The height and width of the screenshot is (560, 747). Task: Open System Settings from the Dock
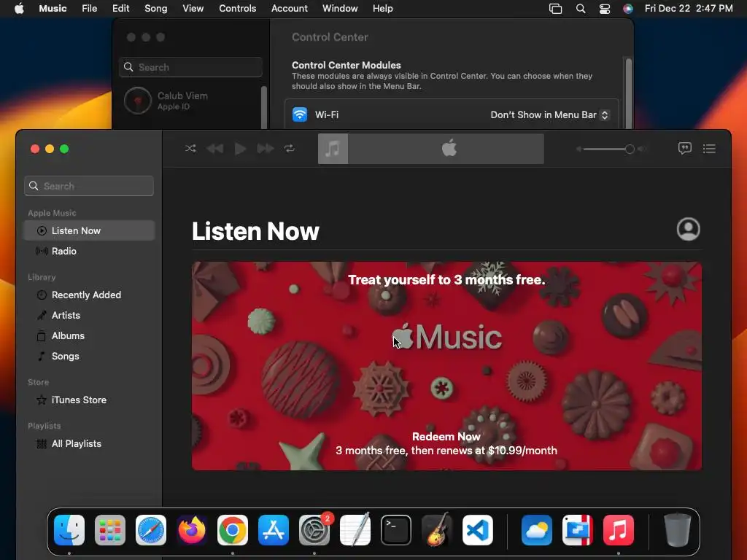(x=314, y=530)
